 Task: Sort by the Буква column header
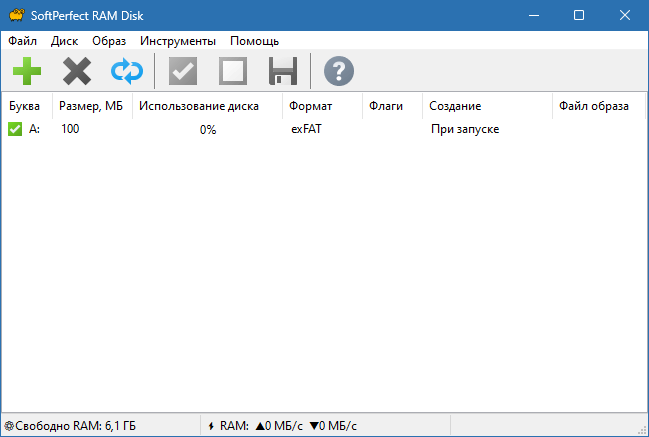(27, 106)
